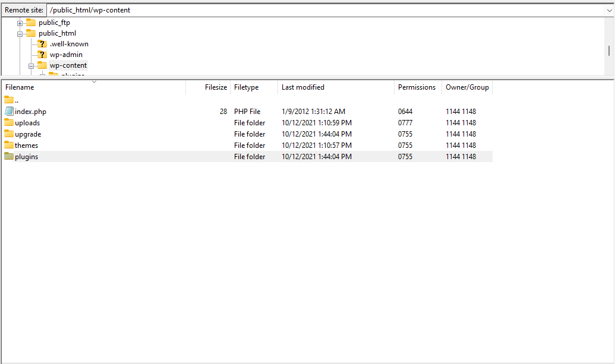This screenshot has height=364, width=615.
Task: Select the uploads folder icon
Action: pos(9,122)
